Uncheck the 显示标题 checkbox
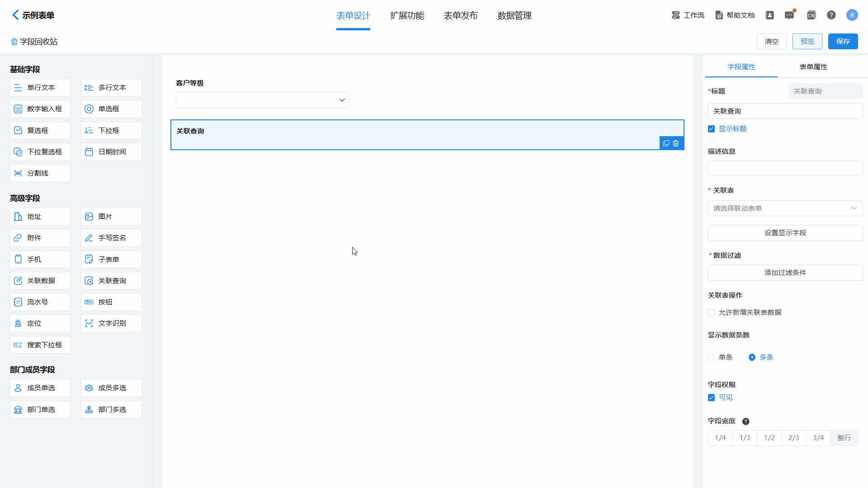Viewport: 868px width, 488px height. (712, 129)
